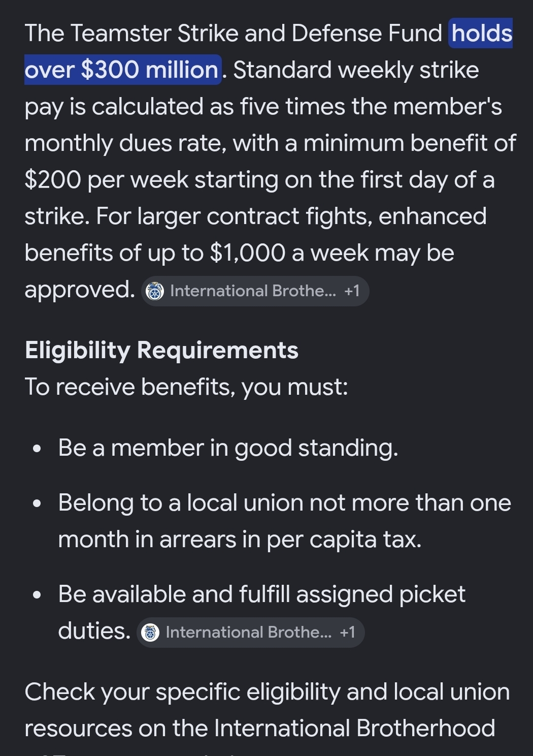Image resolution: width=533 pixels, height=756 pixels.
Task: Open "International Brothe..." source after "approved."
Action: coord(253,291)
